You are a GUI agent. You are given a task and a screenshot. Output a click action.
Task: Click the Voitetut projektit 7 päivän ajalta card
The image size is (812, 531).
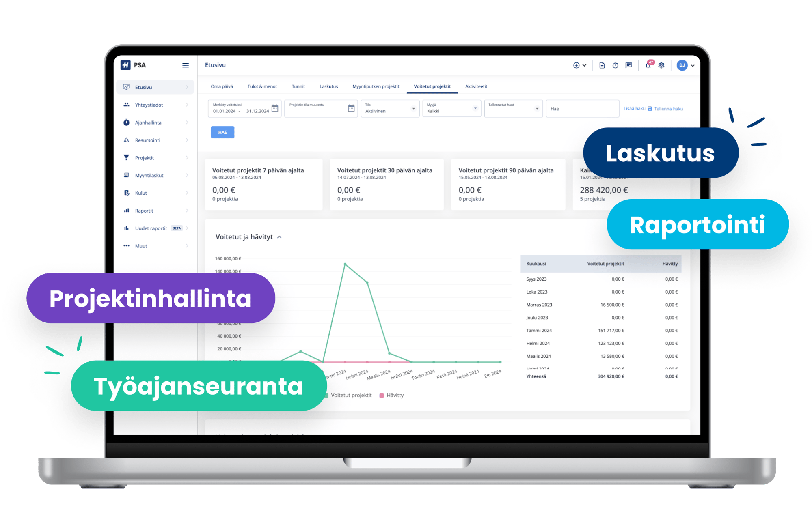(264, 184)
